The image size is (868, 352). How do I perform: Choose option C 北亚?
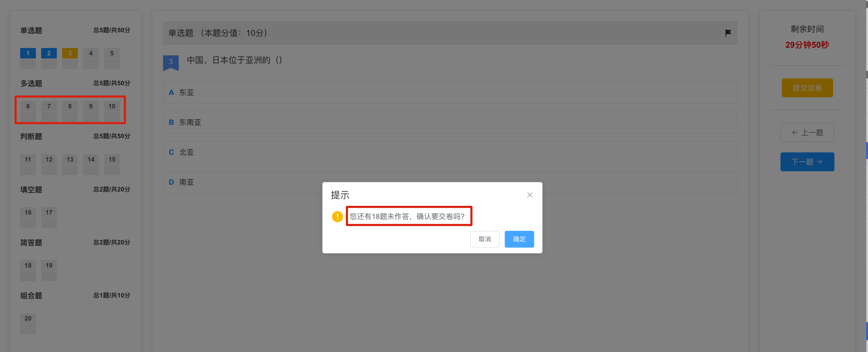click(x=450, y=152)
